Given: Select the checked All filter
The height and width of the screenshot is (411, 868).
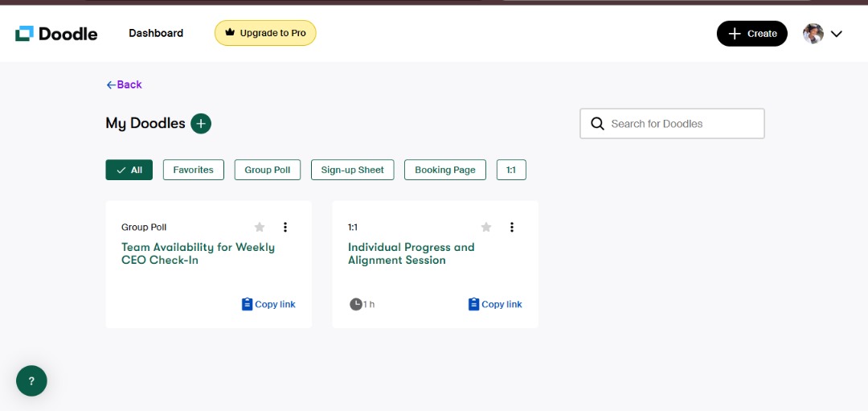Looking at the screenshot, I should (x=129, y=170).
